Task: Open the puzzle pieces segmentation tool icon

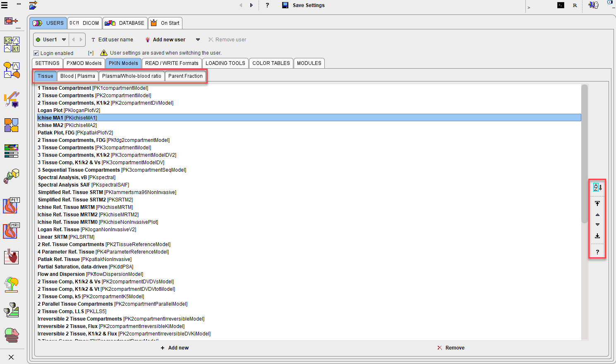Action: (x=12, y=125)
